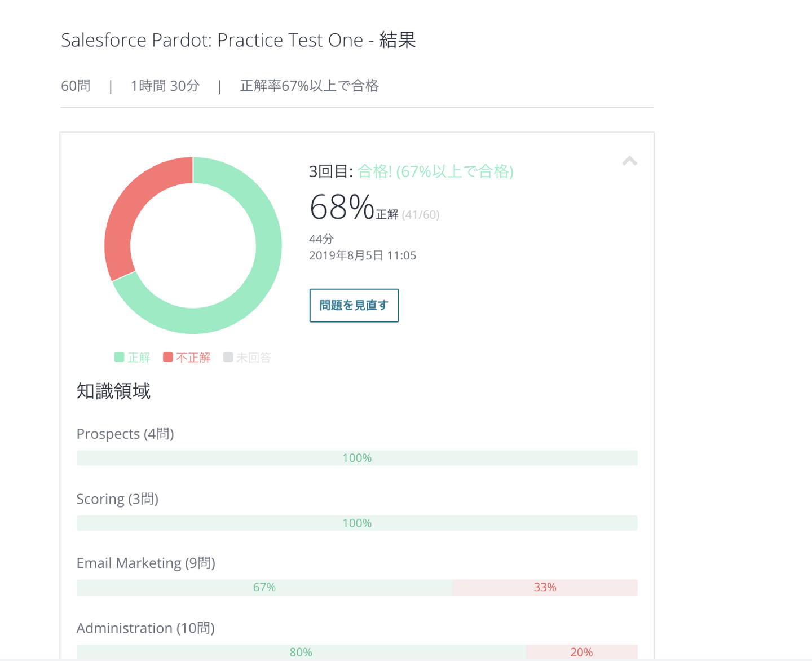Click the 知識領域 section heading
Viewport: 812px width, 661px height.
tap(113, 391)
